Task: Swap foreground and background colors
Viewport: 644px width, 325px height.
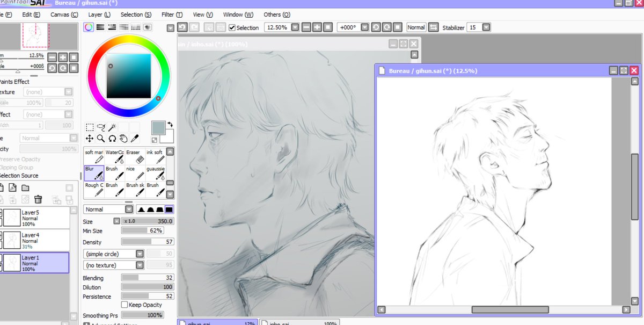Action: [x=170, y=124]
